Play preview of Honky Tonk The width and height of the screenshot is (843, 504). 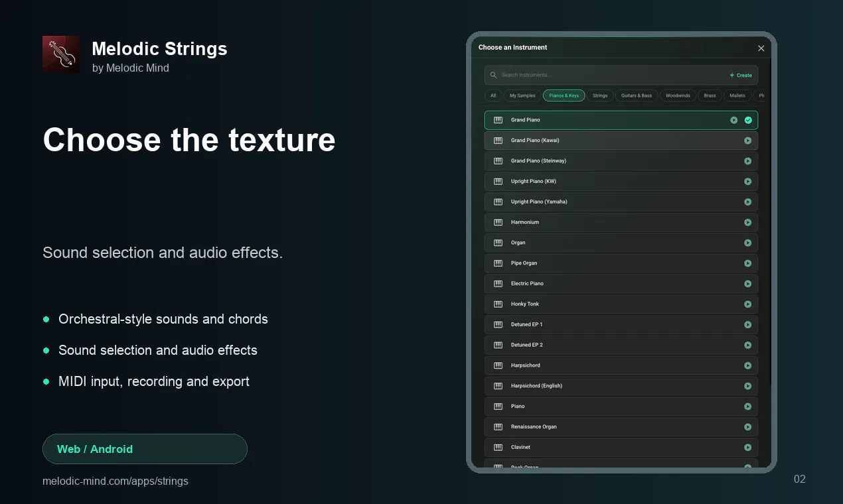[747, 304]
